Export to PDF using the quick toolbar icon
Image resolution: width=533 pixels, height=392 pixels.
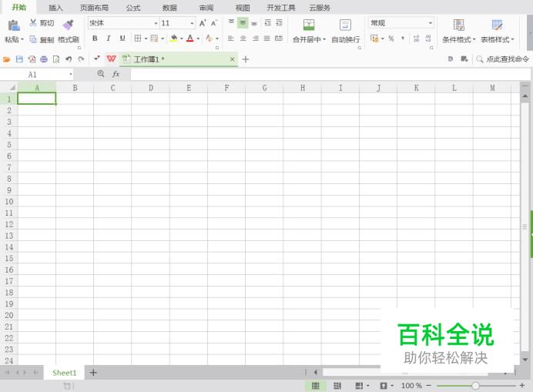pyautogui.click(x=32, y=59)
